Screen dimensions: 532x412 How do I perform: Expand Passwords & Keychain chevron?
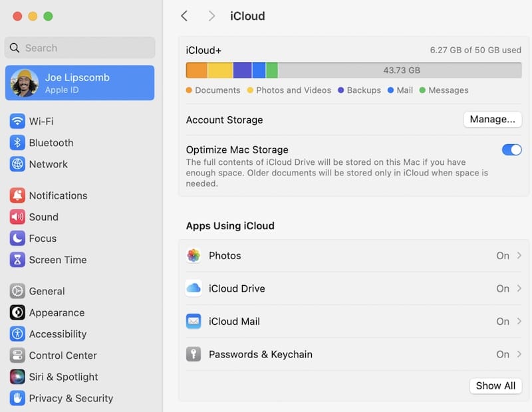pyautogui.click(x=519, y=354)
